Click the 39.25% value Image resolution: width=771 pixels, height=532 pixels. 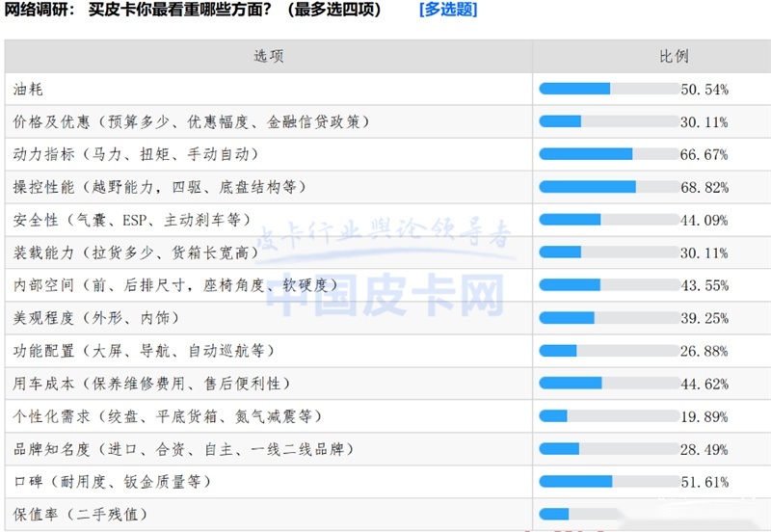[705, 319]
